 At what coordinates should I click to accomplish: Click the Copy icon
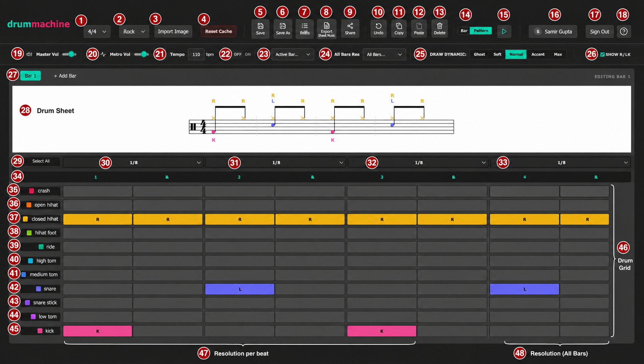[x=399, y=26]
